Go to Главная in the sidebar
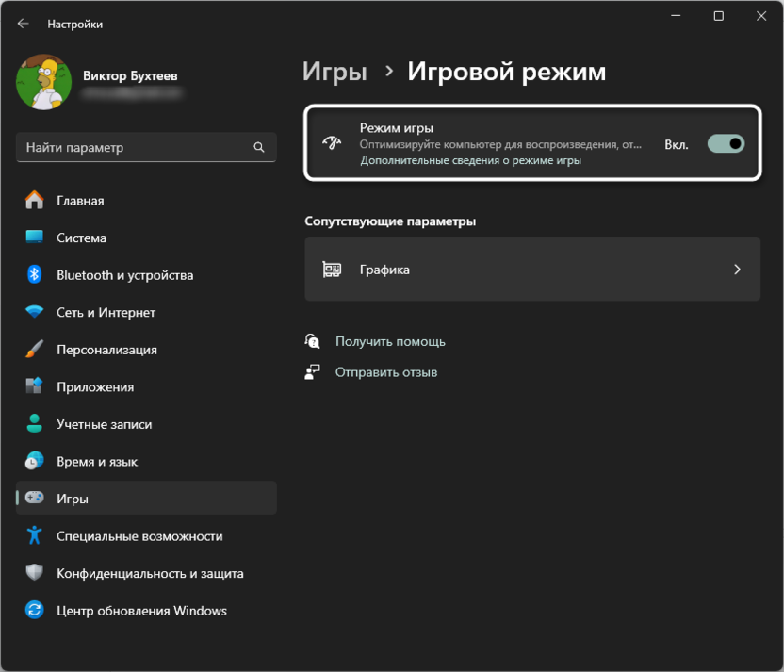The image size is (784, 672). pyautogui.click(x=146, y=201)
